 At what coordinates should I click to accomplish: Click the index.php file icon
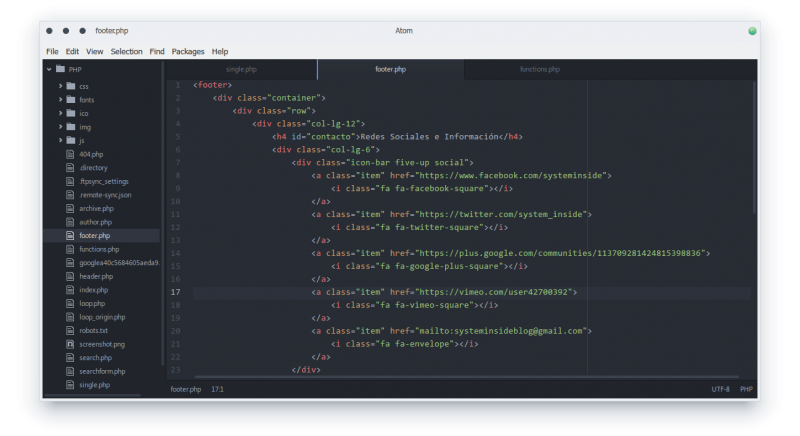70,290
